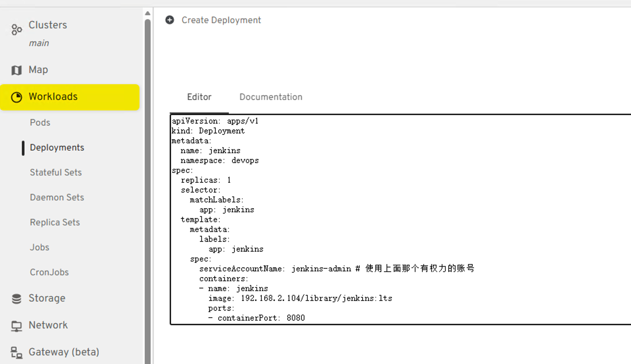631x364 pixels.
Task: Click the Map icon in sidebar
Action: pos(16,70)
